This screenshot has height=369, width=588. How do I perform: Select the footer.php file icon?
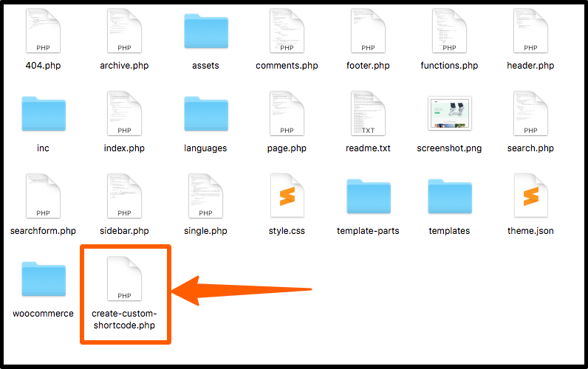pyautogui.click(x=368, y=31)
